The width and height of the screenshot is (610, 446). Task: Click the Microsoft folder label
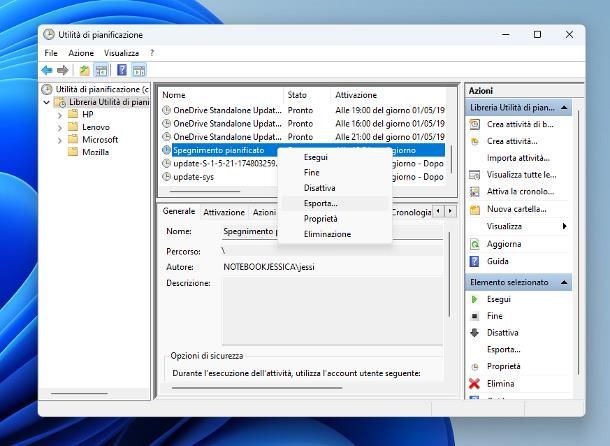click(x=100, y=139)
